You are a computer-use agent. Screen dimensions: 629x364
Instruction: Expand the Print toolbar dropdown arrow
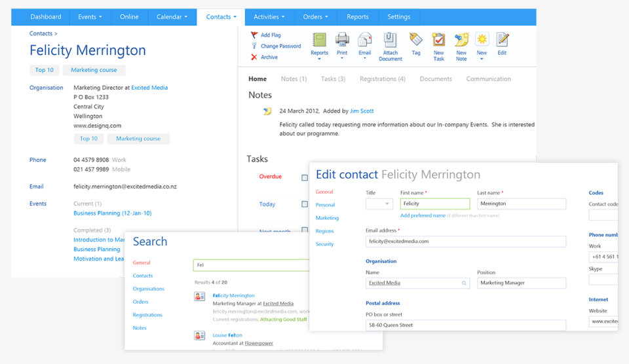342,58
